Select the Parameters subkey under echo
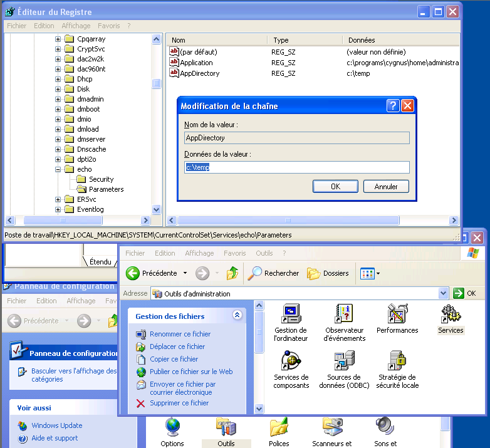 click(106, 189)
